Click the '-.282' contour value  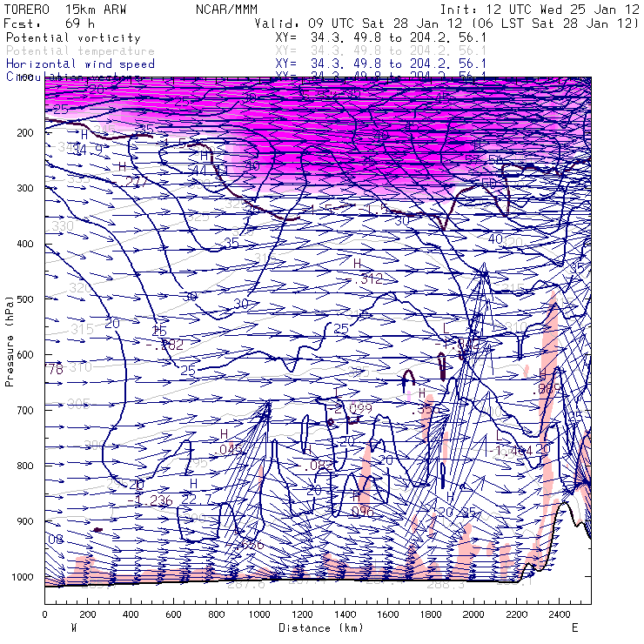click(164, 345)
